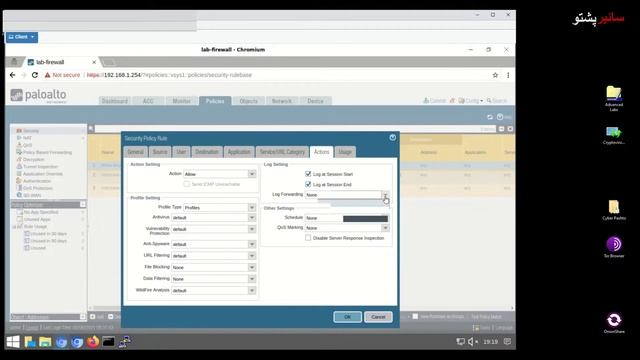Click the refresh icon in header bar

point(490,117)
